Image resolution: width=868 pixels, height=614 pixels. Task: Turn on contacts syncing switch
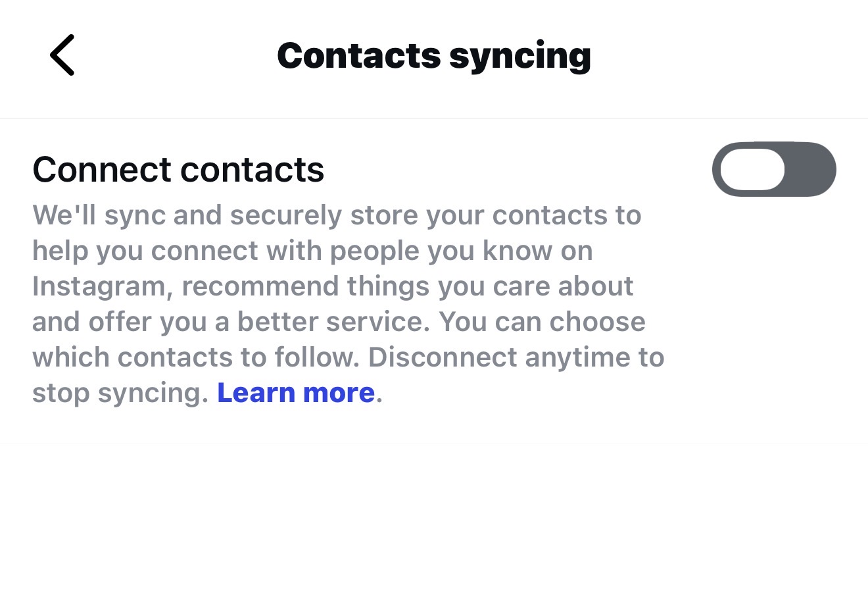(773, 169)
